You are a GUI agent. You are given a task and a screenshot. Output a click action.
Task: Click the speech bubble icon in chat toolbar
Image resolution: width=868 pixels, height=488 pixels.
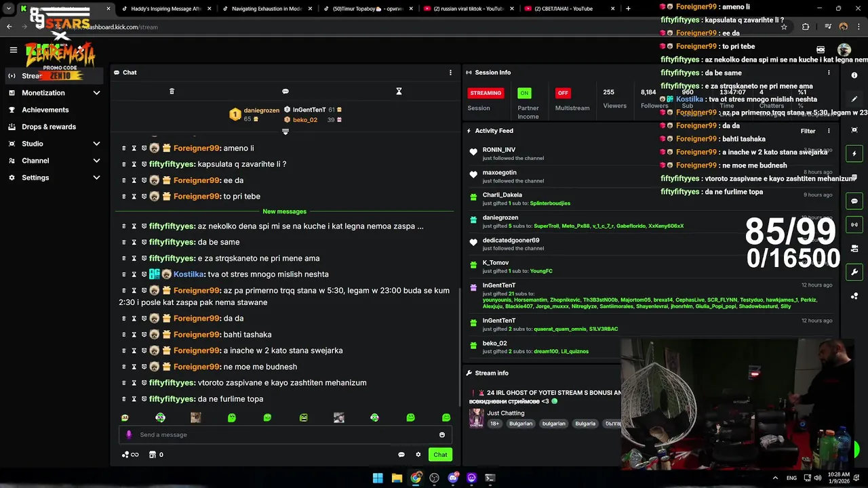point(285,91)
